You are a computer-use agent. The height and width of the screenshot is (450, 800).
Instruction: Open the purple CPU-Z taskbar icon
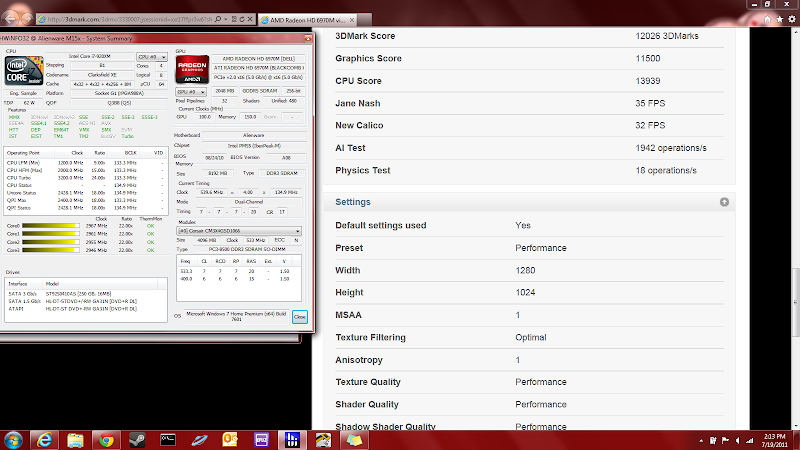pos(261,440)
